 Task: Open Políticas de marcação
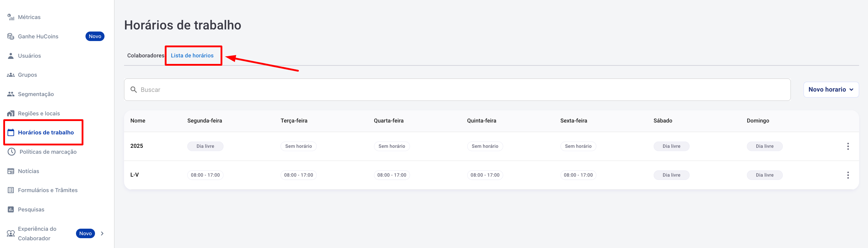[48, 152]
